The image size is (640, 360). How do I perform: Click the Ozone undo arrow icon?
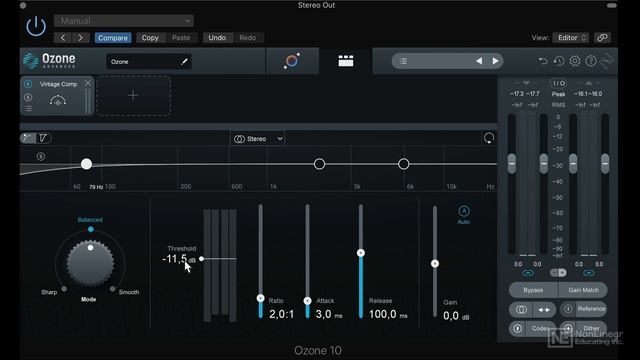[x=542, y=61]
